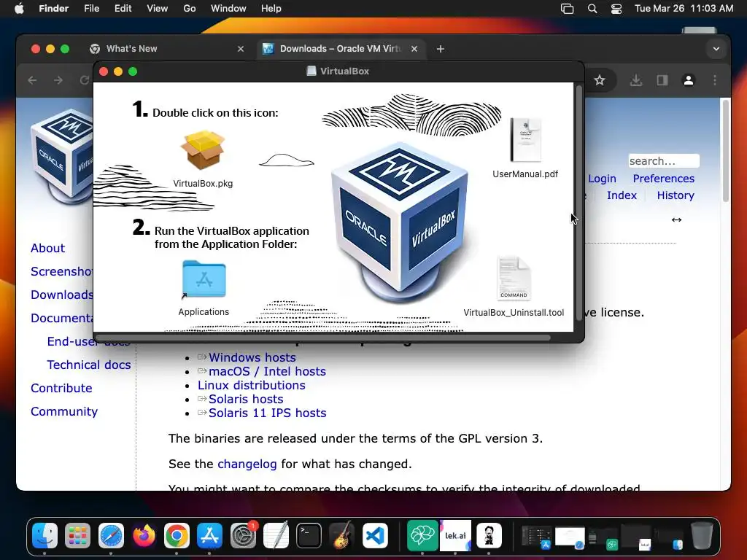Click the Chrome page vertical scrollbar
The image size is (747, 560).
coord(726,150)
